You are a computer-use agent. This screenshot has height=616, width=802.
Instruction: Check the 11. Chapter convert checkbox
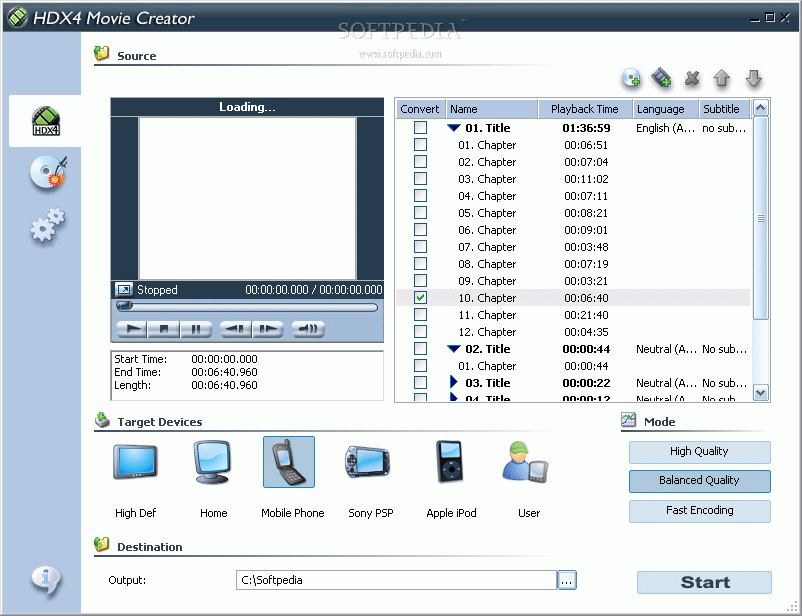click(420, 315)
